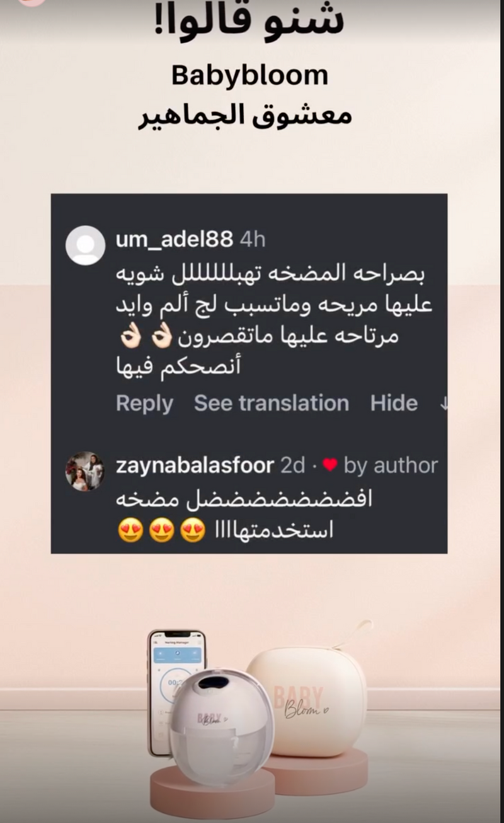Click the down arrow next to Hide
This screenshot has width=504, height=823.
443,405
